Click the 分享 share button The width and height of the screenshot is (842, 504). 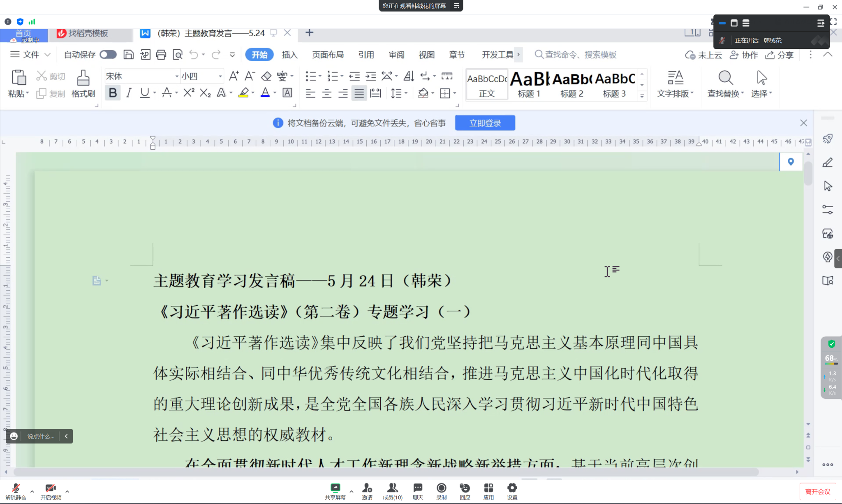point(779,55)
